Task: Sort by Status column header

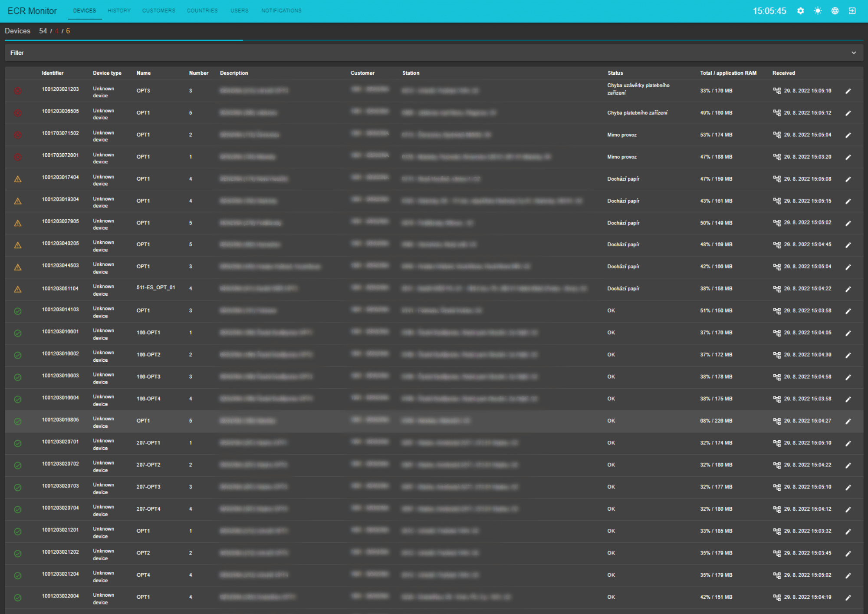Action: click(x=615, y=73)
